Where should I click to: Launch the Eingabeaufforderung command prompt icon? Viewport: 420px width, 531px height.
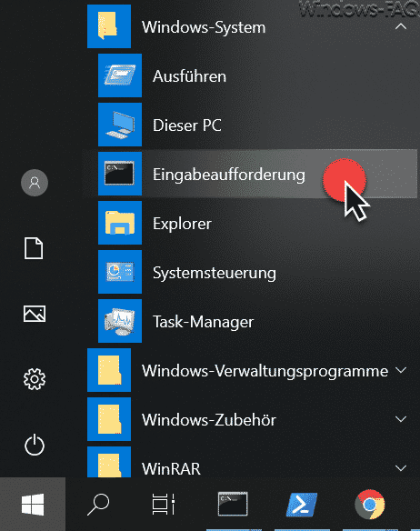coord(120,174)
